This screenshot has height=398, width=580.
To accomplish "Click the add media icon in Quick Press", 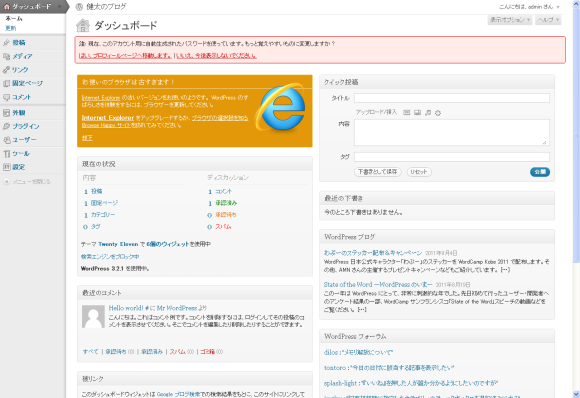I will pyautogui.click(x=438, y=112).
